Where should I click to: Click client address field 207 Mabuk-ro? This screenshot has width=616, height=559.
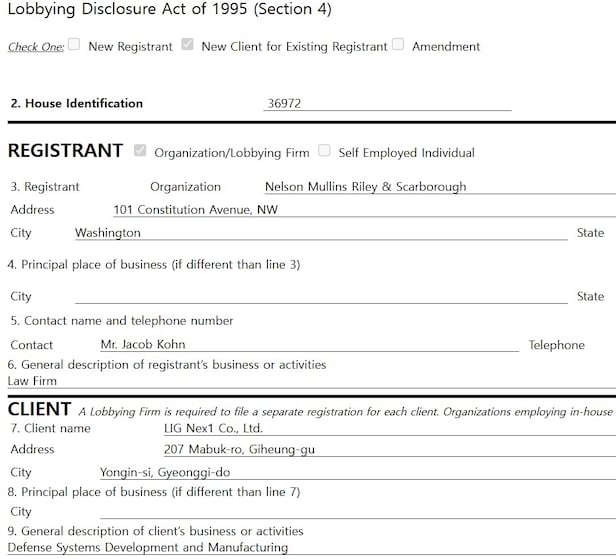click(x=388, y=450)
